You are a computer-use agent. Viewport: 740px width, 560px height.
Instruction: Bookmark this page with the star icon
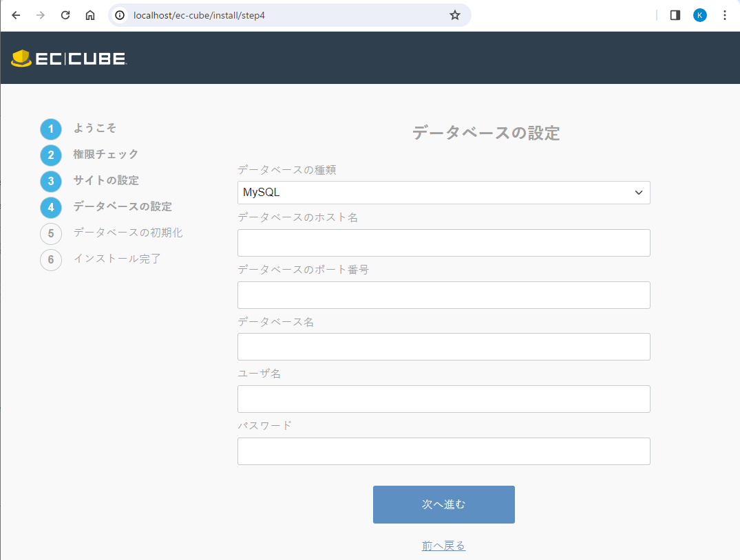pos(454,15)
